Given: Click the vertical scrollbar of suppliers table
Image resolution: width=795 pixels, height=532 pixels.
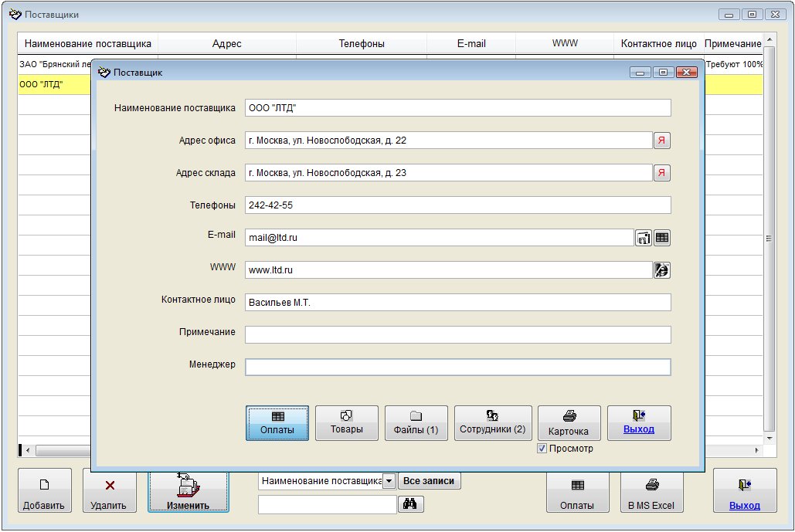Looking at the screenshot, I should 768,239.
